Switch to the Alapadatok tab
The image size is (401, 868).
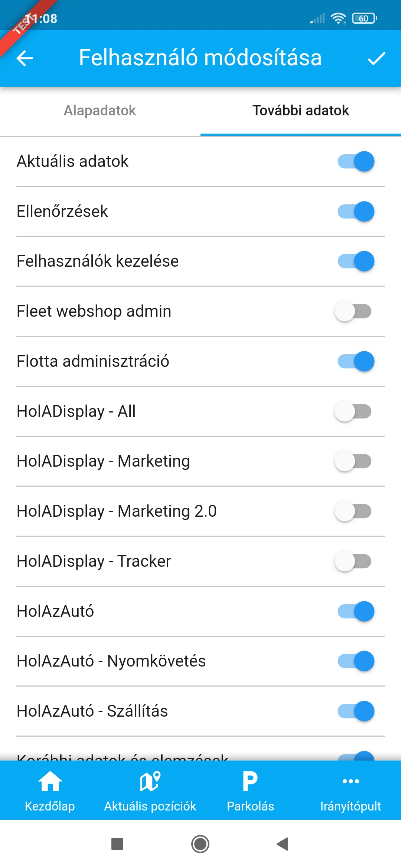click(100, 111)
